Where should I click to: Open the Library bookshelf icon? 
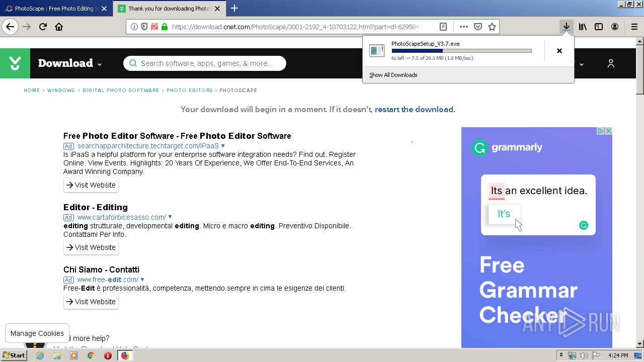click(583, 27)
